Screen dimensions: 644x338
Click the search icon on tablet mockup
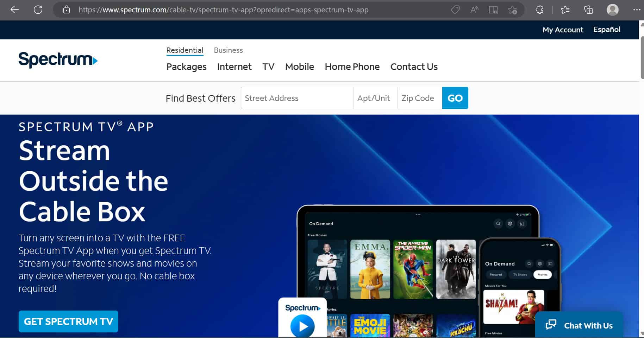tap(498, 224)
